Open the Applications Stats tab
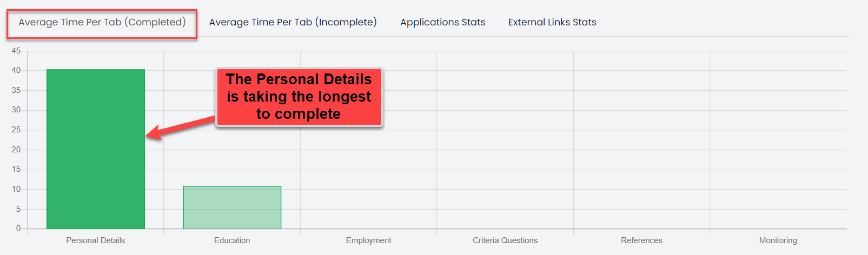 coord(442,22)
